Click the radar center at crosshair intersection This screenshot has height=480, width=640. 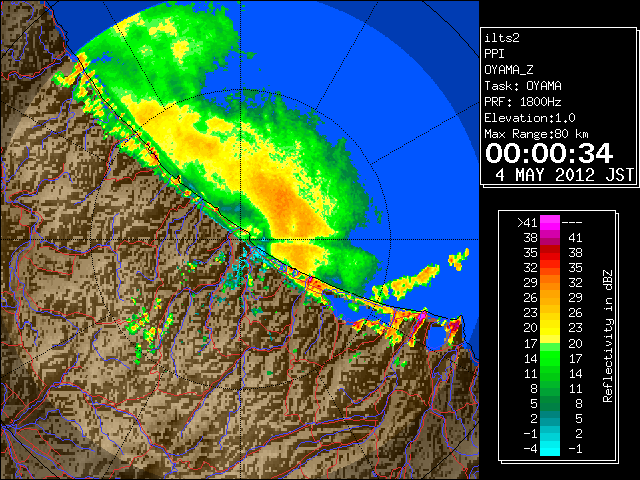click(x=241, y=239)
